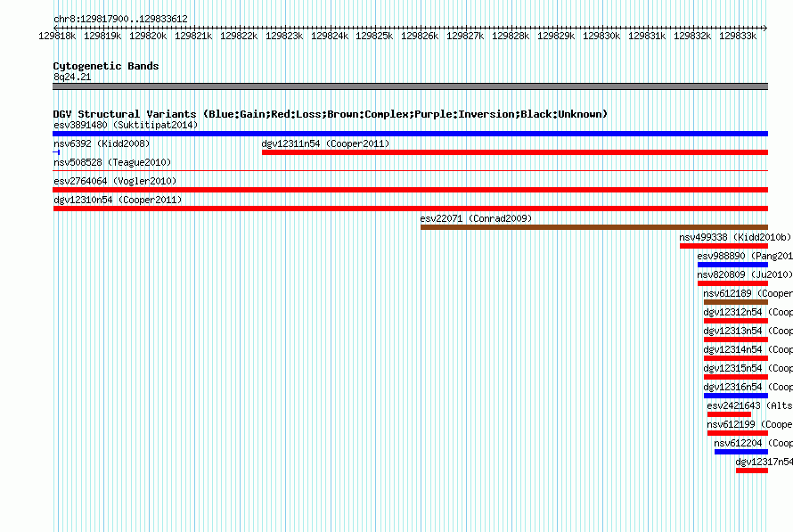Select the thin red nsv508528 line

coord(410,171)
